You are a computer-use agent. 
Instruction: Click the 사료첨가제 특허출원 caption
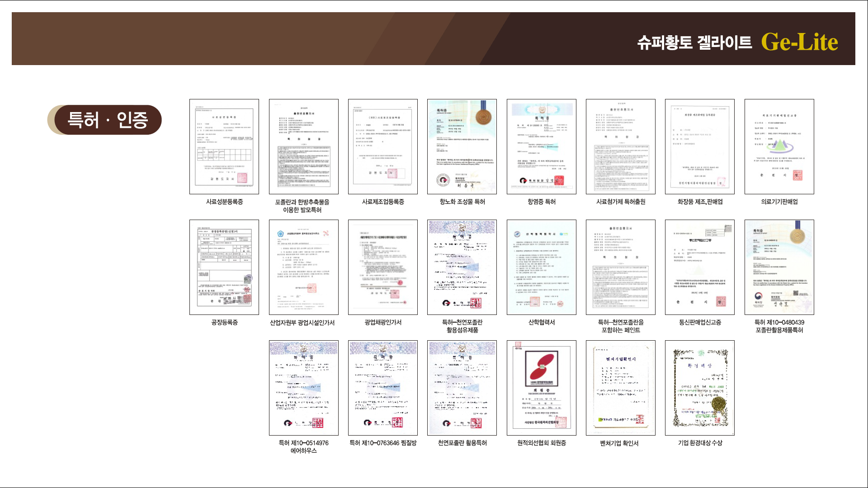coord(621,202)
